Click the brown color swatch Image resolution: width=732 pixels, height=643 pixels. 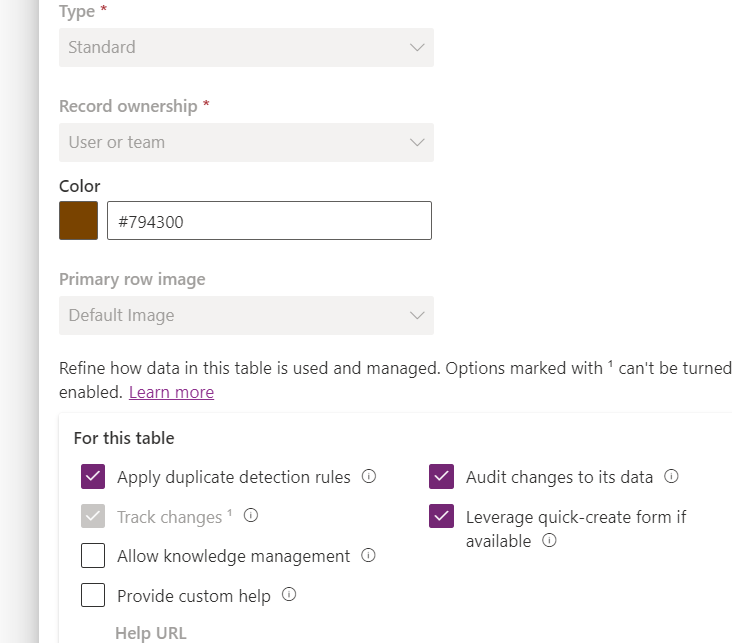(x=79, y=221)
